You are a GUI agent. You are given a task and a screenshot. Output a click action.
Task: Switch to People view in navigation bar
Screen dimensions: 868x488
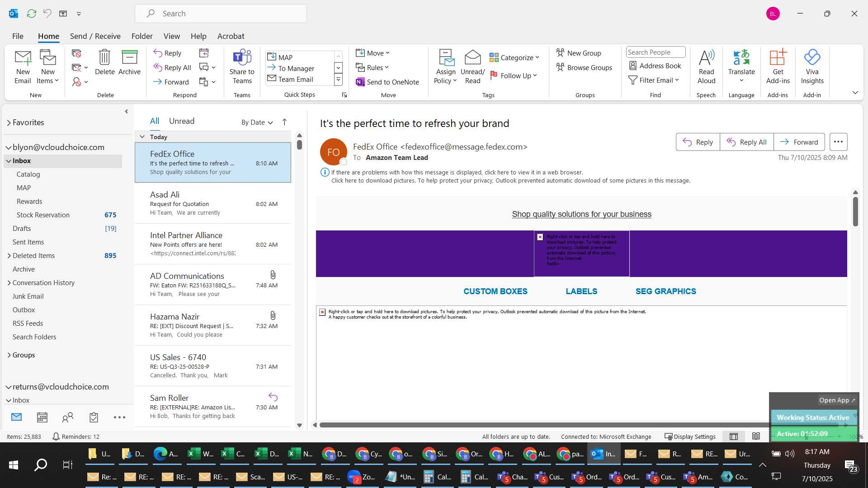tap(68, 417)
